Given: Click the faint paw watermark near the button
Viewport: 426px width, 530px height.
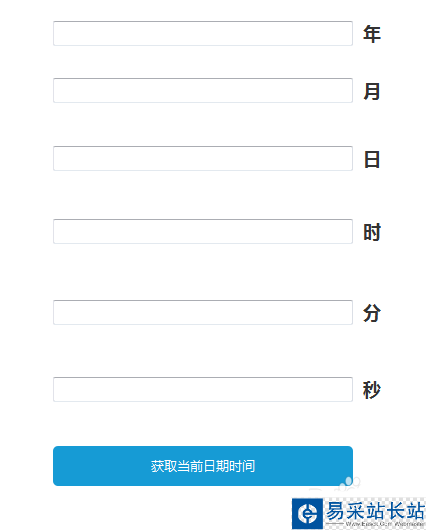Looking at the screenshot, I should [x=348, y=483].
